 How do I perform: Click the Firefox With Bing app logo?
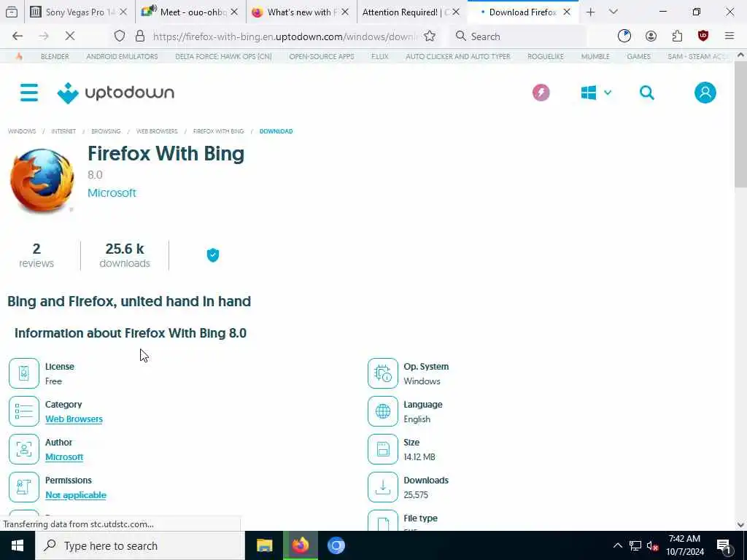[x=42, y=180]
